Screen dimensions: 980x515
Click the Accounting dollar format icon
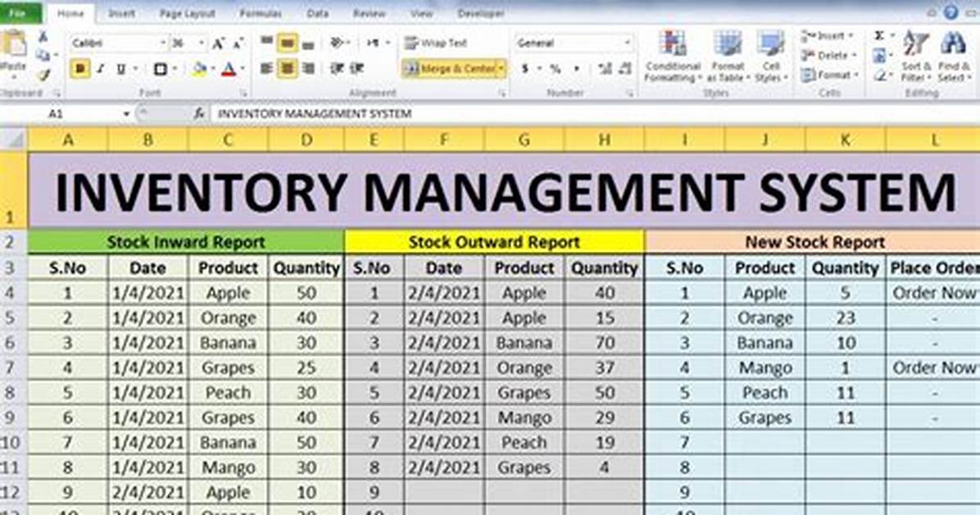click(525, 69)
